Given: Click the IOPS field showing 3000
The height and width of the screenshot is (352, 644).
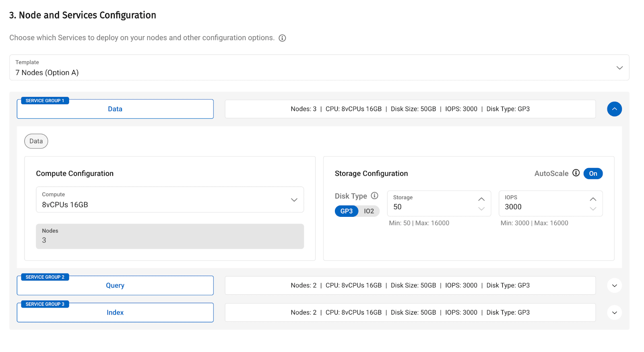Looking at the screenshot, I should 551,204.
